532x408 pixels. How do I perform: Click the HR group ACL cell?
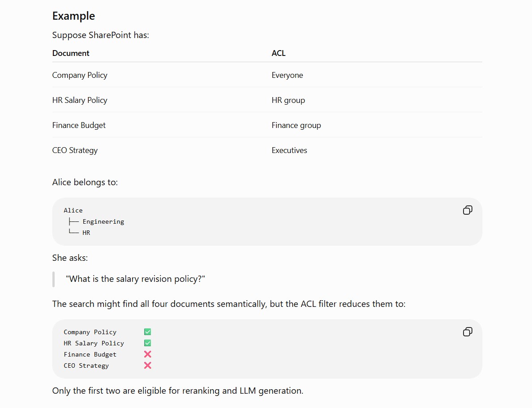click(288, 100)
